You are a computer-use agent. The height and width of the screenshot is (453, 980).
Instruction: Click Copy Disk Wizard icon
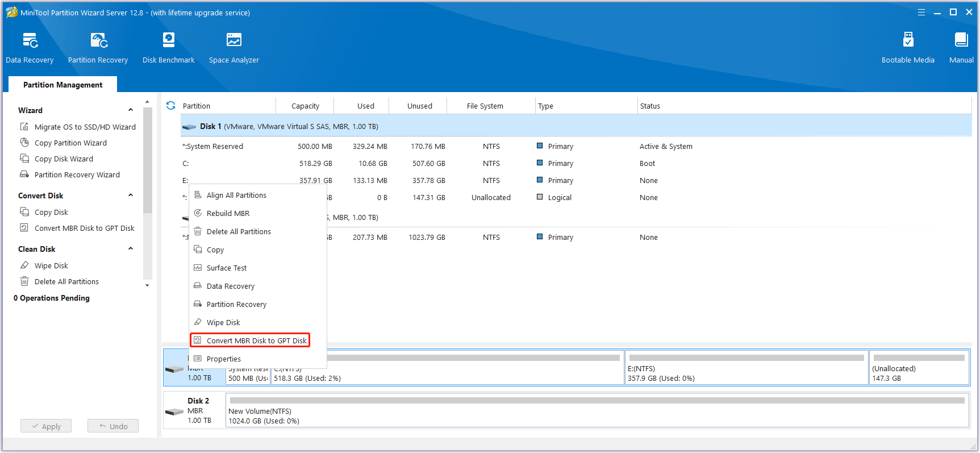pyautogui.click(x=24, y=158)
